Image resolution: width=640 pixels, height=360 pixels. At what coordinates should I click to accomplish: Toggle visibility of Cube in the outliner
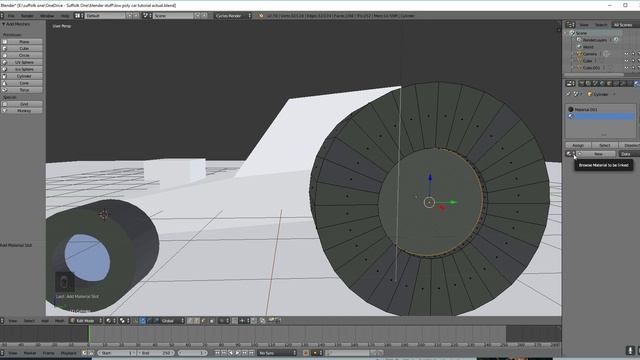click(626, 61)
